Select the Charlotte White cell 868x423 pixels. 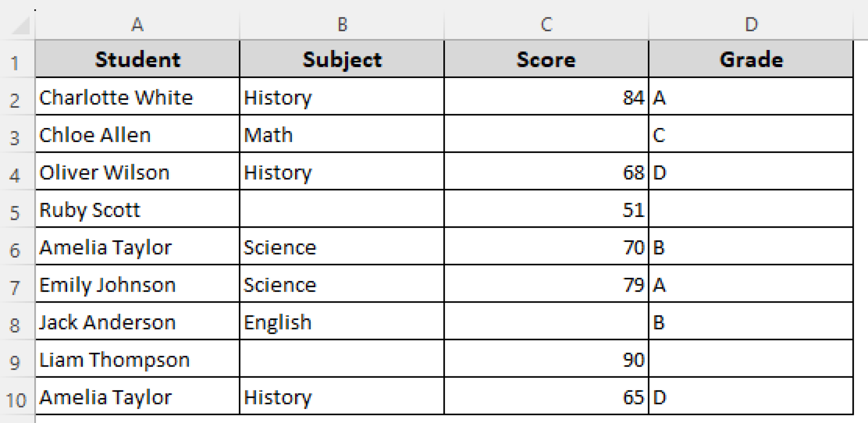[x=137, y=97]
